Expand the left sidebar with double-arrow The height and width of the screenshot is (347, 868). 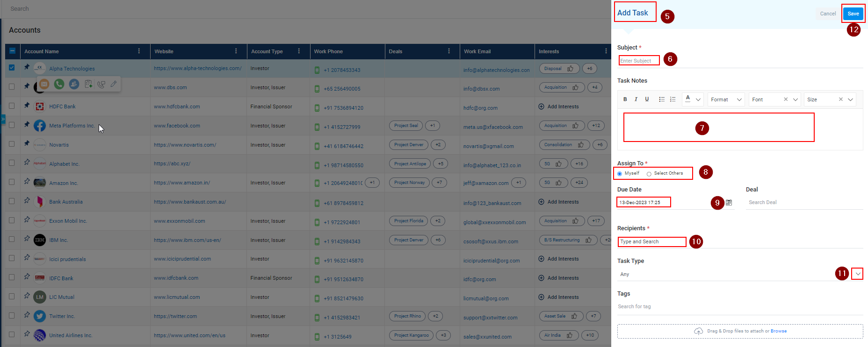pos(3,119)
